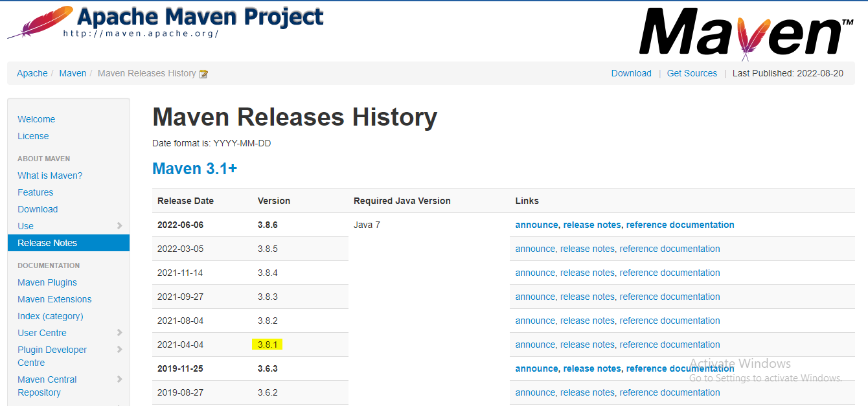Select the Use sidebar item

[x=26, y=226]
